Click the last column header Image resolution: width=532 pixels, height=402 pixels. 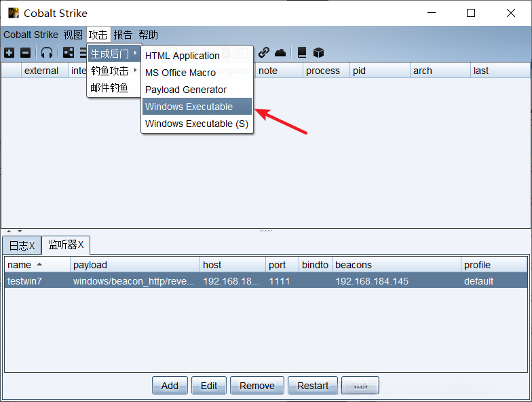tap(501, 71)
